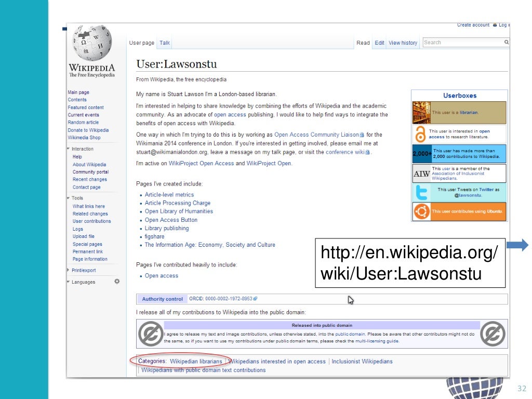Open WikiProject Open Access link
Screen dimensions: 532x399
201,163
